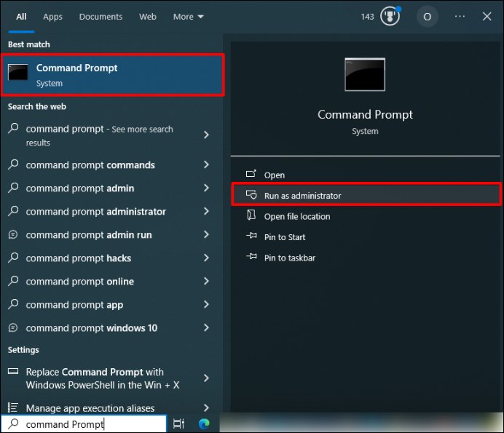The width and height of the screenshot is (504, 433).
Task: Choose Pin to taskbar
Action: tap(366, 258)
